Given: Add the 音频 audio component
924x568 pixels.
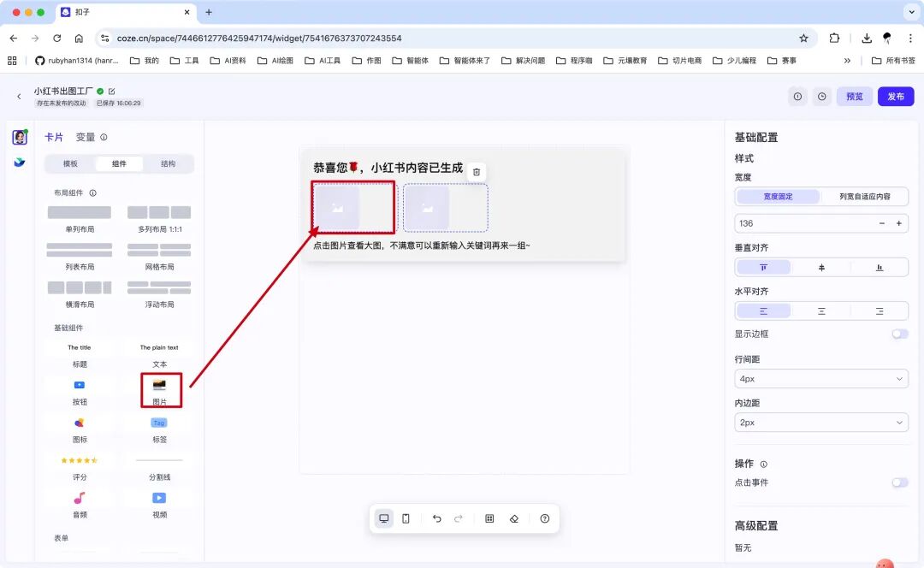Looking at the screenshot, I should (x=80, y=506).
